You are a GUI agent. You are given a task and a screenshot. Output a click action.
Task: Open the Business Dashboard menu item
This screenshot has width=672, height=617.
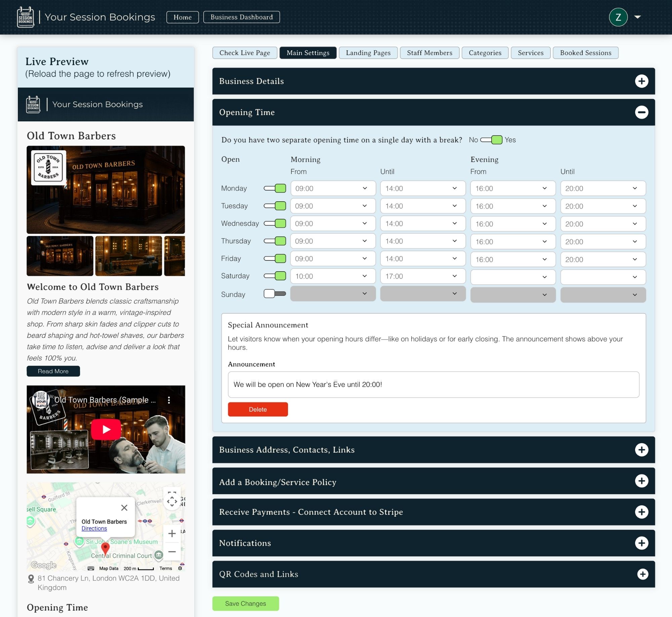(241, 17)
